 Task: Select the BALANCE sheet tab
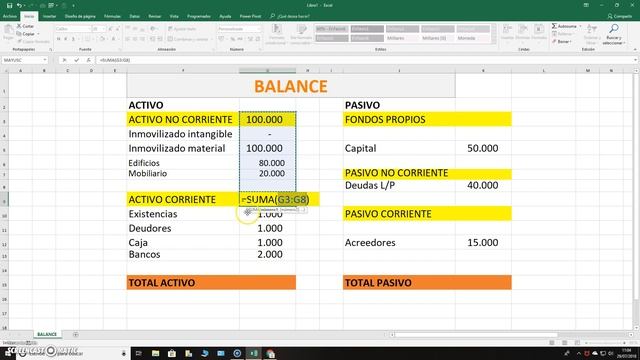[47, 334]
